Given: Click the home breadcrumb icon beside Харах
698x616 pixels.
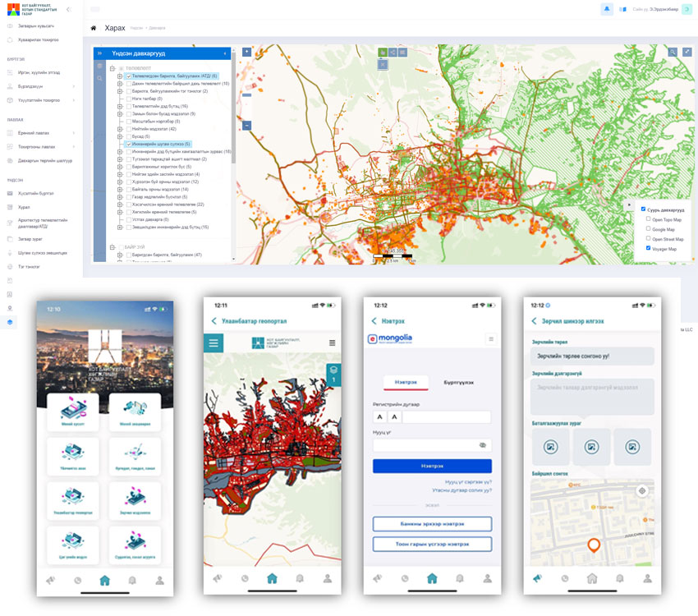Looking at the screenshot, I should (x=93, y=28).
